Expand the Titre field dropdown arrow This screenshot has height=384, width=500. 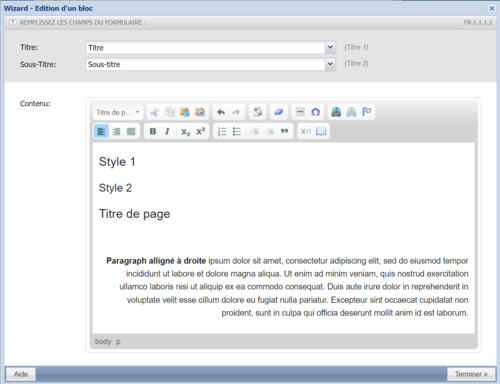coord(330,47)
